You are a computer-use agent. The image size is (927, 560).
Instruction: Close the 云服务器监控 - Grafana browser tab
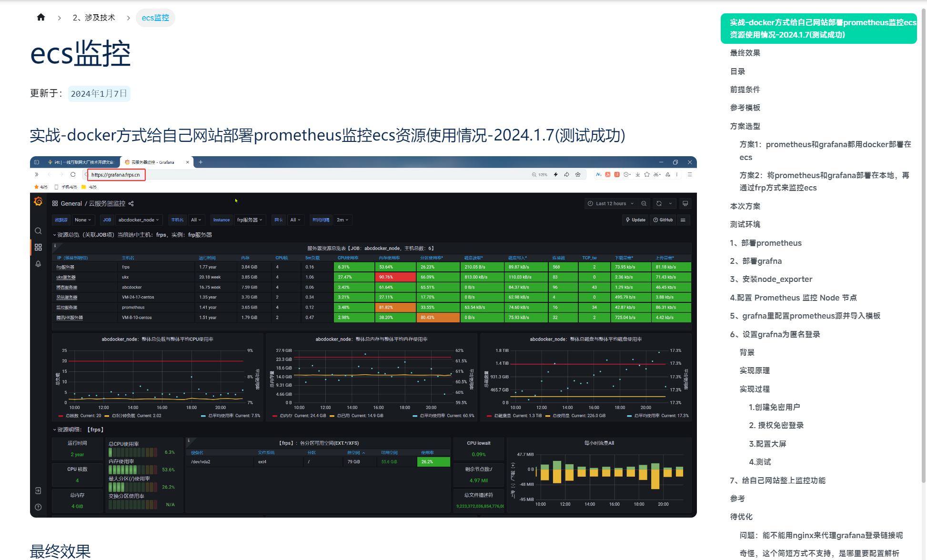(x=187, y=162)
